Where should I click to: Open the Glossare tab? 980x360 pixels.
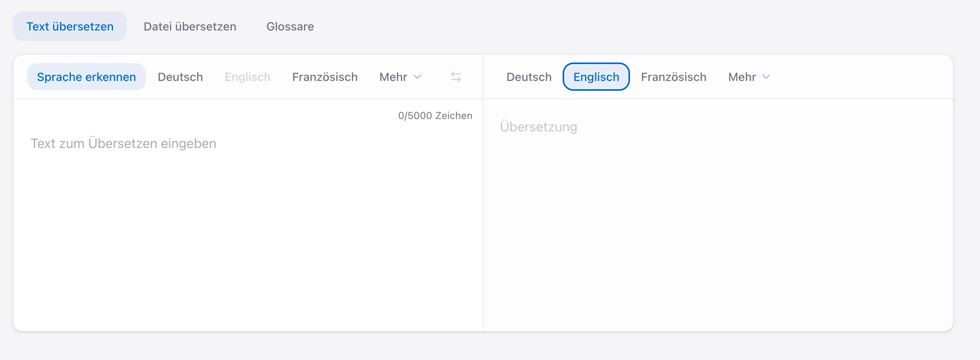point(290,26)
